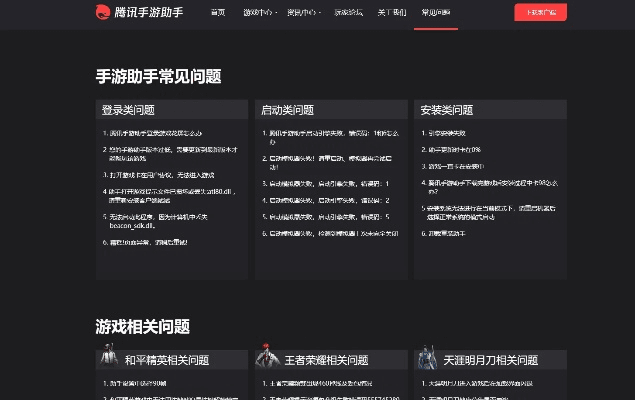Click the 手游助手常见问题 heading

[158, 77]
